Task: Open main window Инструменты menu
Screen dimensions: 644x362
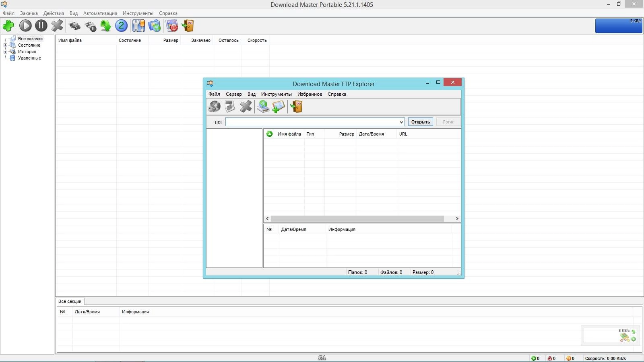Action: click(x=138, y=13)
